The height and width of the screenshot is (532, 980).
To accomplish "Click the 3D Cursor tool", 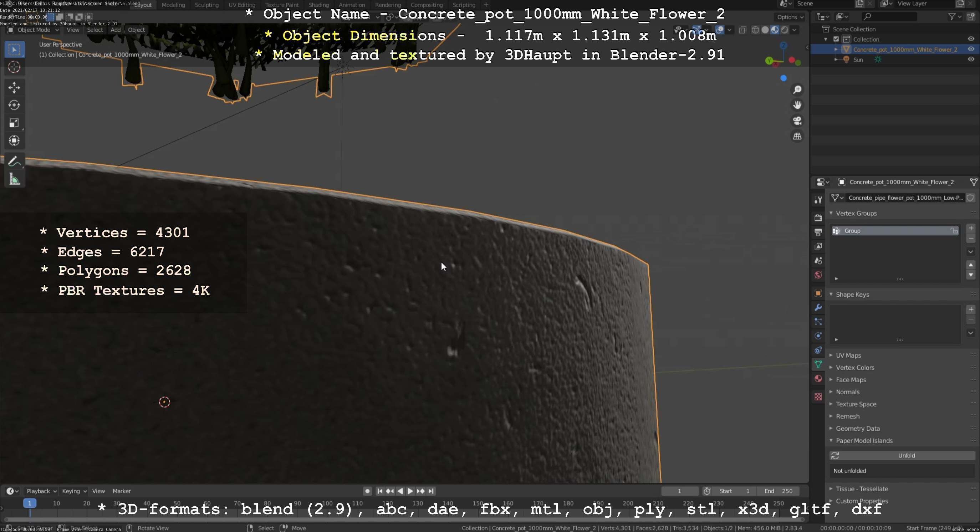I will click(14, 67).
